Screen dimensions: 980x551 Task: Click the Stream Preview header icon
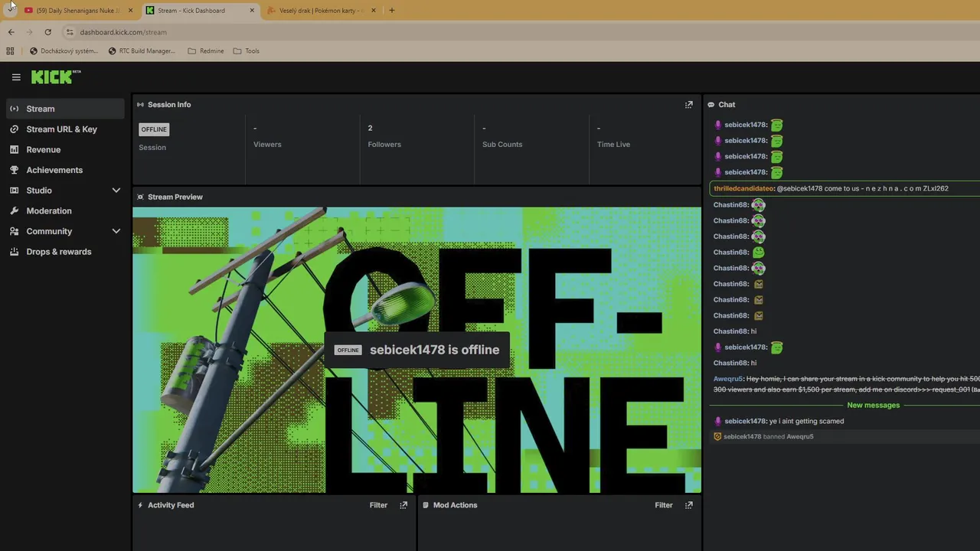(x=140, y=197)
